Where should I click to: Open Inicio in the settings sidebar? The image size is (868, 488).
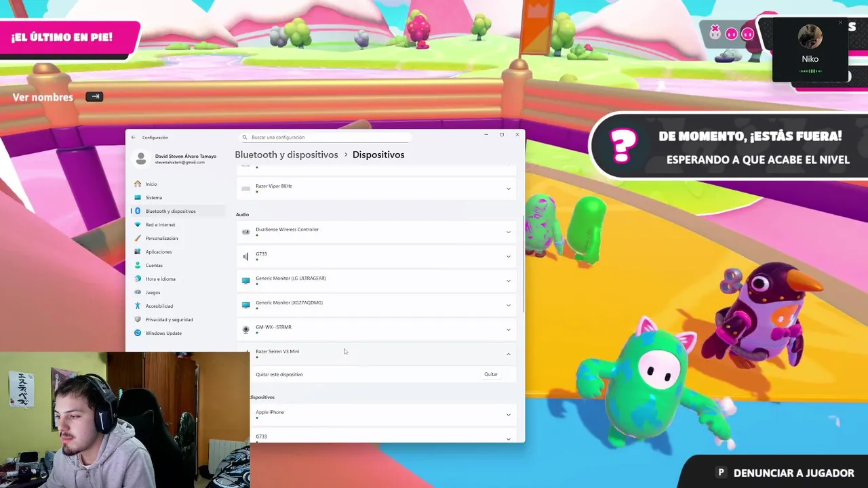[178, 184]
